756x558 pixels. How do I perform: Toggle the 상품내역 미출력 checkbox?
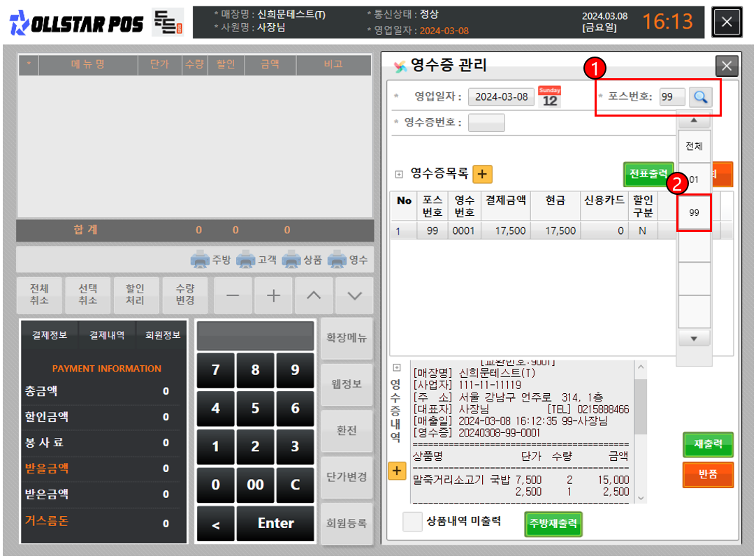[413, 522]
